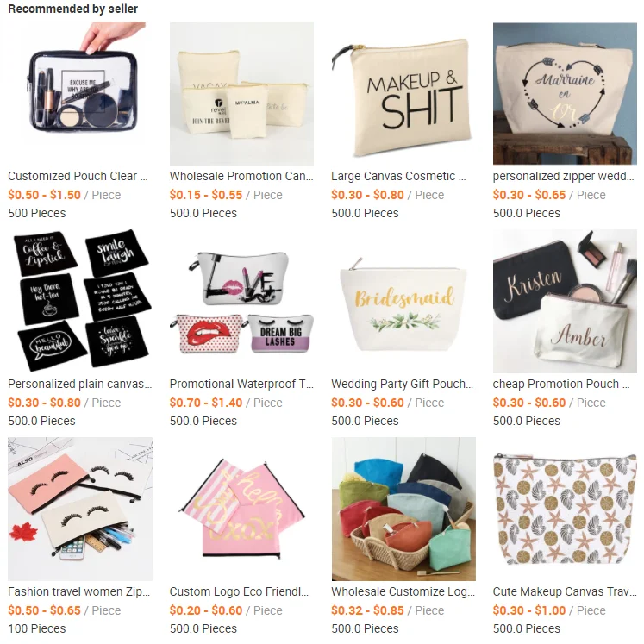Open 'Large Canvas Cosmetic' product link
Viewport: 644px width, 644px height.
[x=398, y=176]
